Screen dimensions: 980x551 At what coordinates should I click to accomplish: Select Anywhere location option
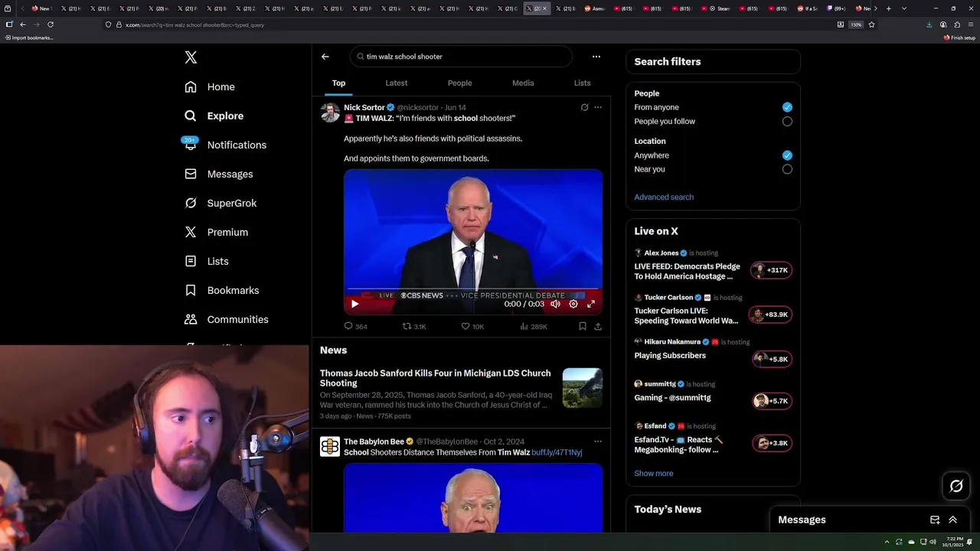787,155
